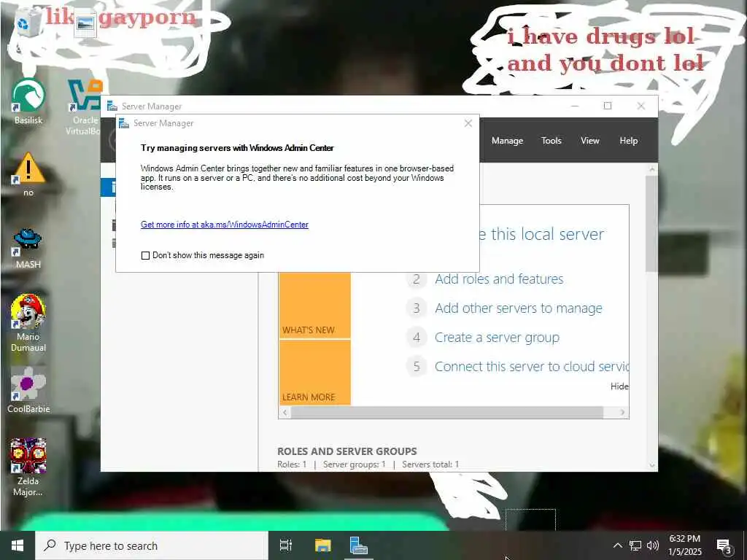Open File Explorer from the taskbar
The image size is (747, 560).
coord(322,545)
